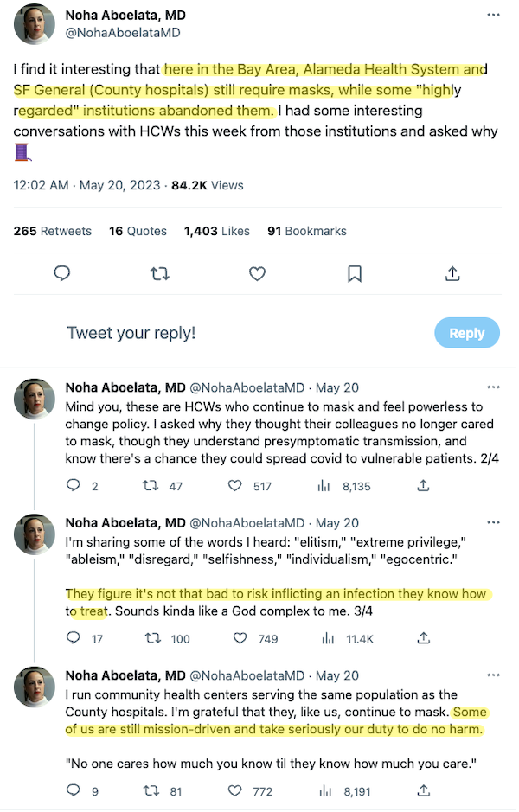Open the three-dot menu on the 3/4 reply
519x812 pixels.
[493, 522]
